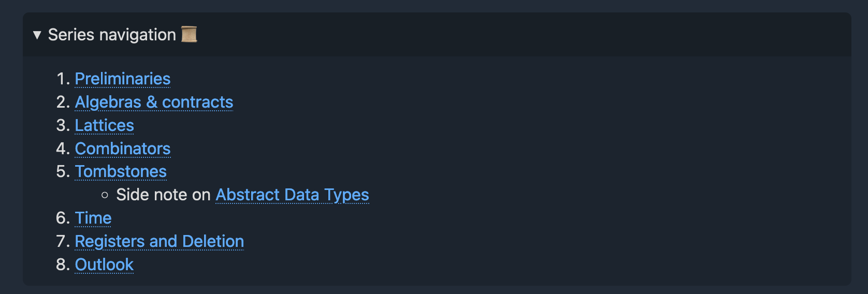
Task: Click the hollow bullet before Side note
Action: [x=105, y=195]
